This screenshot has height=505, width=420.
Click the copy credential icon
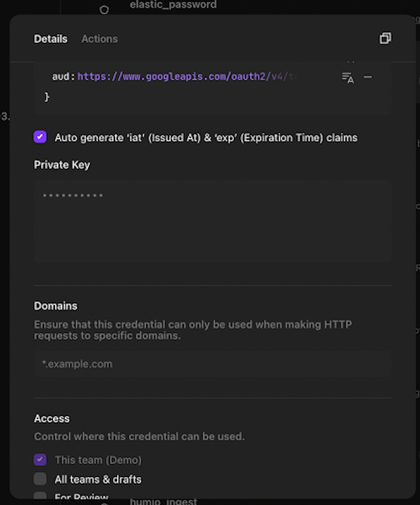click(385, 38)
